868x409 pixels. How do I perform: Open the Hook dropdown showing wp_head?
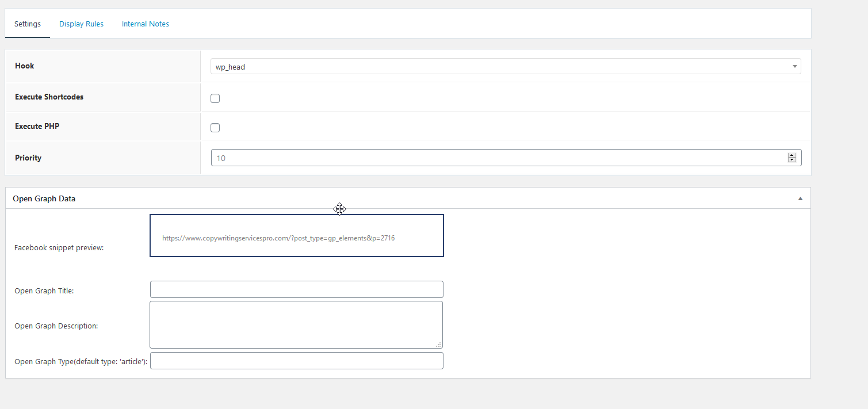pos(500,67)
